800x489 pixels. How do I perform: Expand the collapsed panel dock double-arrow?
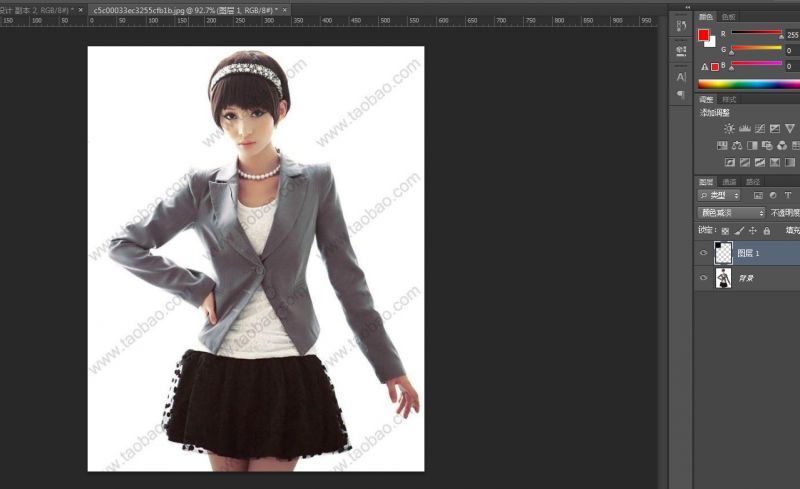point(687,5)
